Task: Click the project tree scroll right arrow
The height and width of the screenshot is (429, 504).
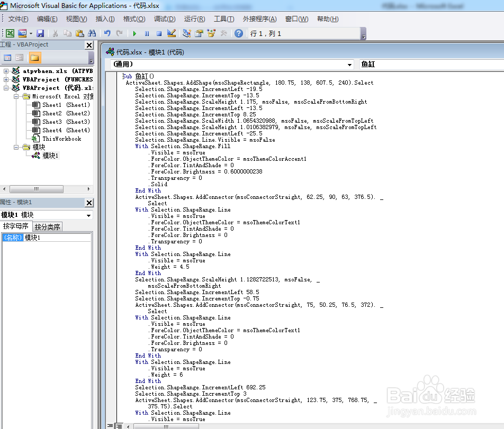Action: pyautogui.click(x=89, y=189)
